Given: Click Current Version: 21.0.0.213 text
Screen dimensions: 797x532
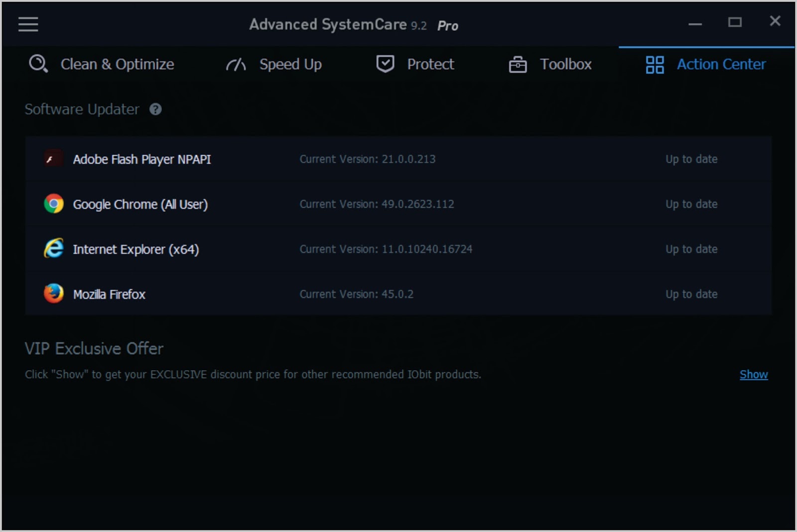Looking at the screenshot, I should 368,159.
